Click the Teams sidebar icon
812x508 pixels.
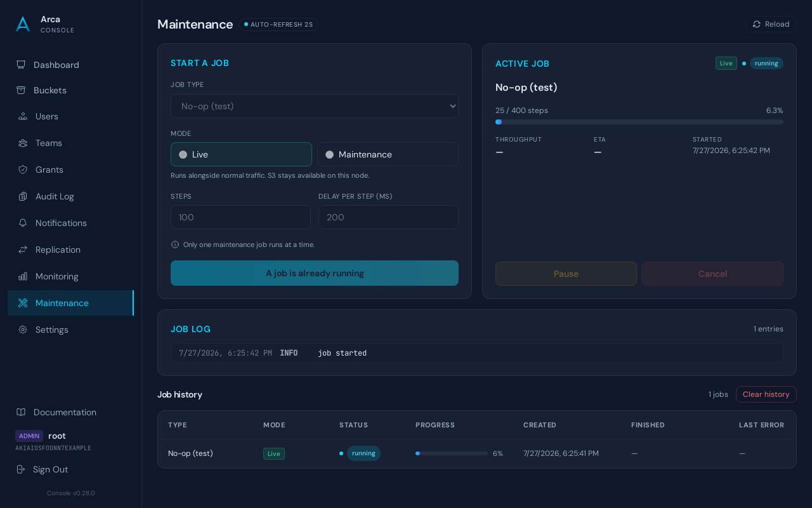point(23,143)
